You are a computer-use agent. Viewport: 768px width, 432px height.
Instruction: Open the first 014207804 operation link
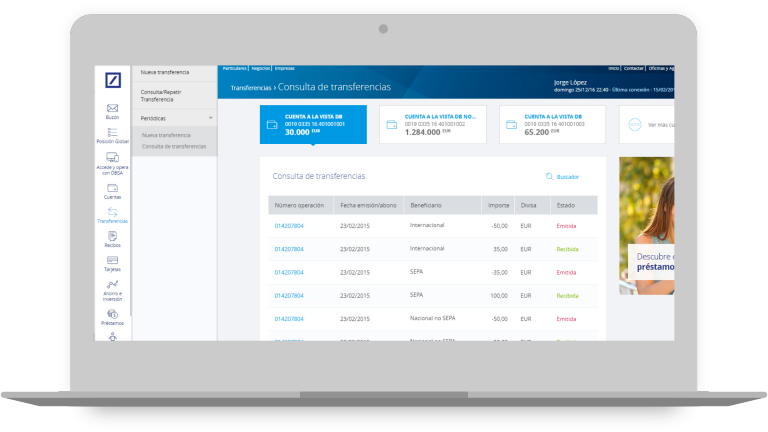[289, 225]
